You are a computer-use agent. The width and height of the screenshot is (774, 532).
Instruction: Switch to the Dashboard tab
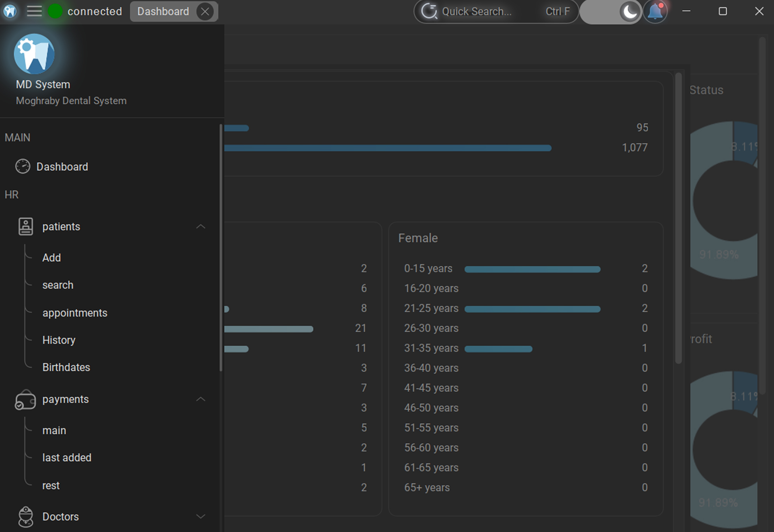click(163, 12)
